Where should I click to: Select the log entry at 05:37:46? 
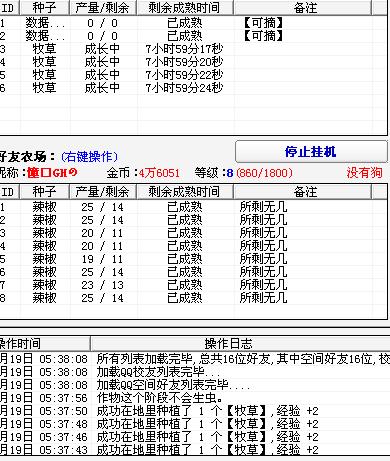tap(195, 437)
